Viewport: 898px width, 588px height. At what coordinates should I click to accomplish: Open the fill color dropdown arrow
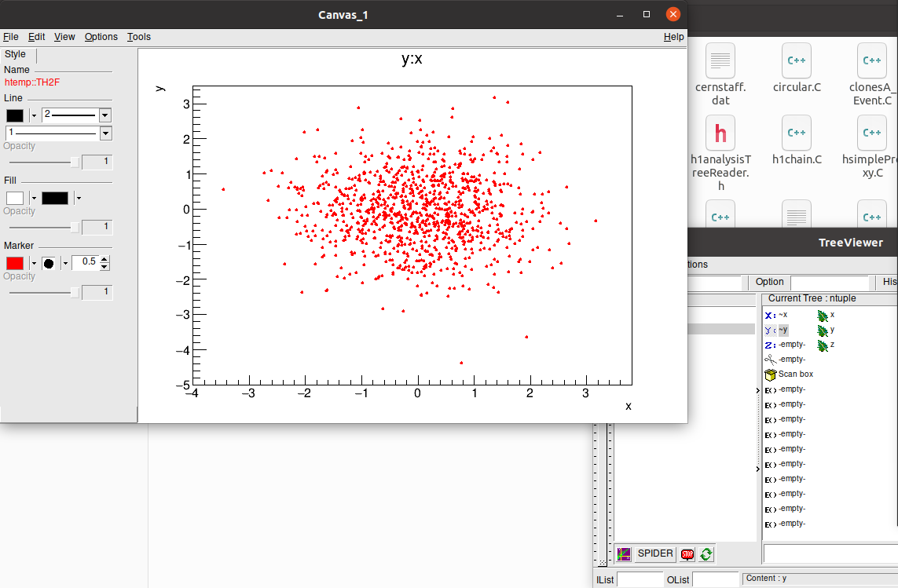coord(34,198)
